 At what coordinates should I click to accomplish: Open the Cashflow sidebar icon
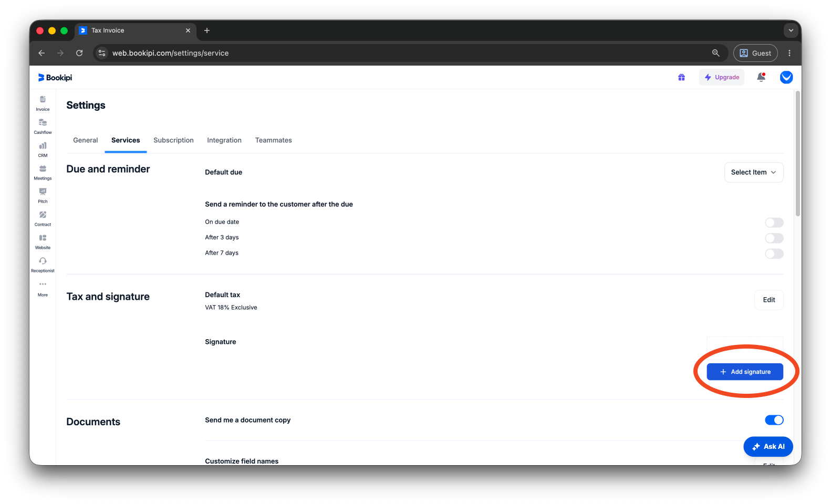43,127
